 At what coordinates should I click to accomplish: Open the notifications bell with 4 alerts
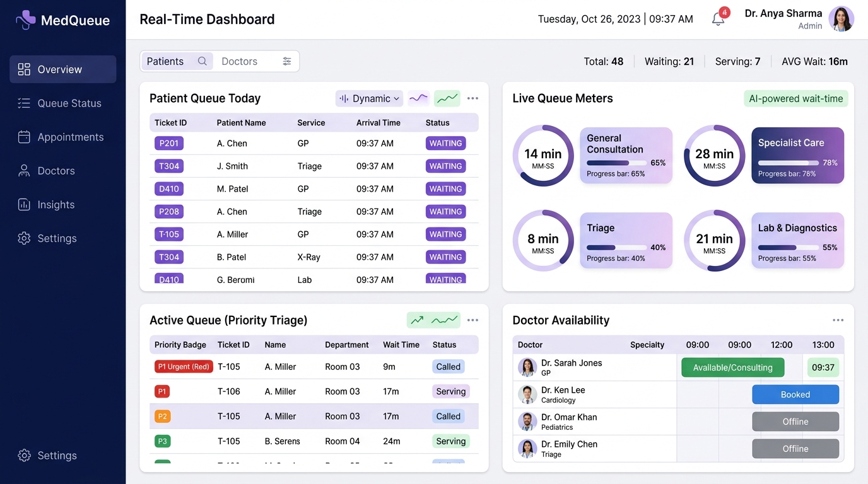tap(718, 19)
